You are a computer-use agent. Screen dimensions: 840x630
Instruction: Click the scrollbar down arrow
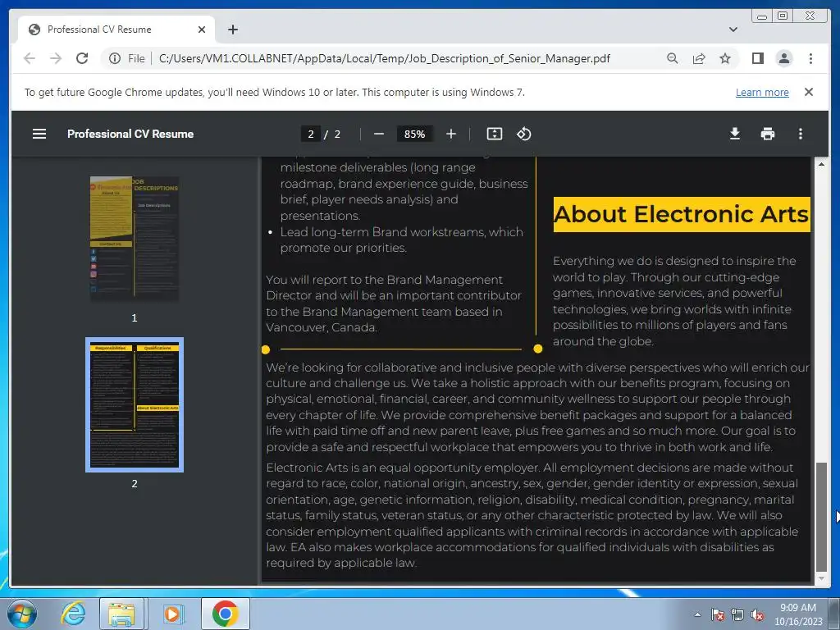pos(821,578)
